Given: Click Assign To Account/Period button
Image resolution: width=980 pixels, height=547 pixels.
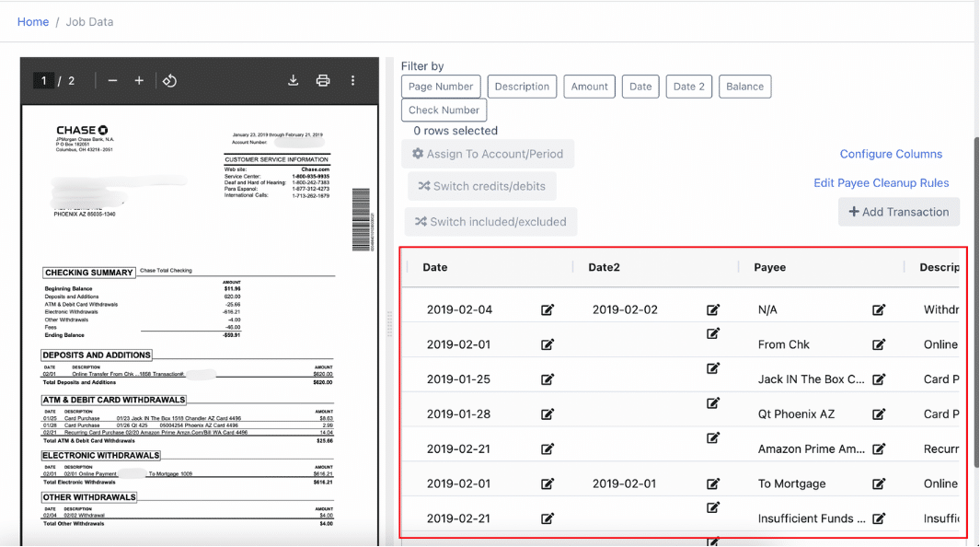Looking at the screenshot, I should pyautogui.click(x=488, y=154).
